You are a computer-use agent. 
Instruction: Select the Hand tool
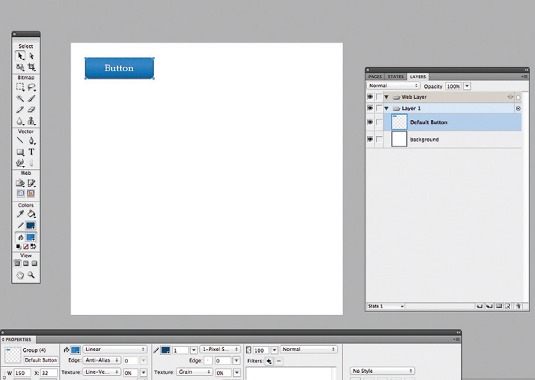(20, 275)
